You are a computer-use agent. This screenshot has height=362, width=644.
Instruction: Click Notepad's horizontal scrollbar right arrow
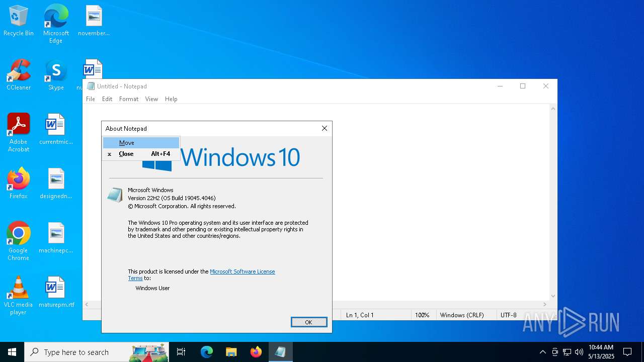(x=545, y=305)
